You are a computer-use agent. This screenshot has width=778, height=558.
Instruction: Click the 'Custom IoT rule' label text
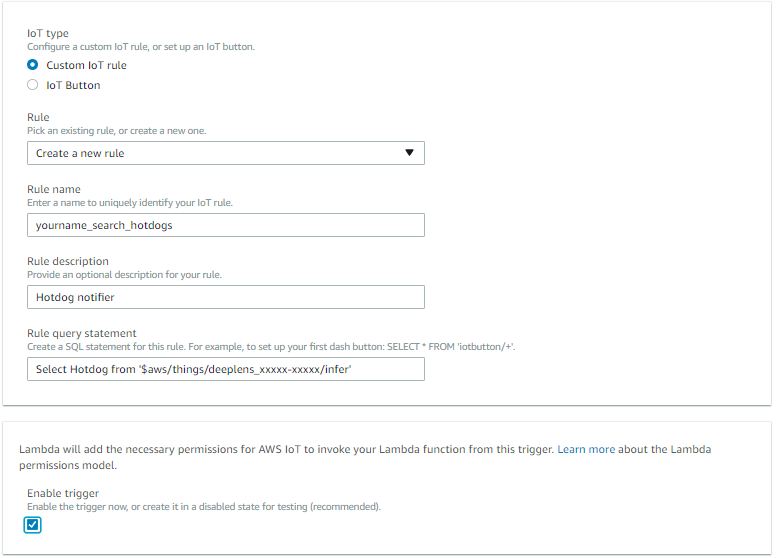[x=86, y=65]
